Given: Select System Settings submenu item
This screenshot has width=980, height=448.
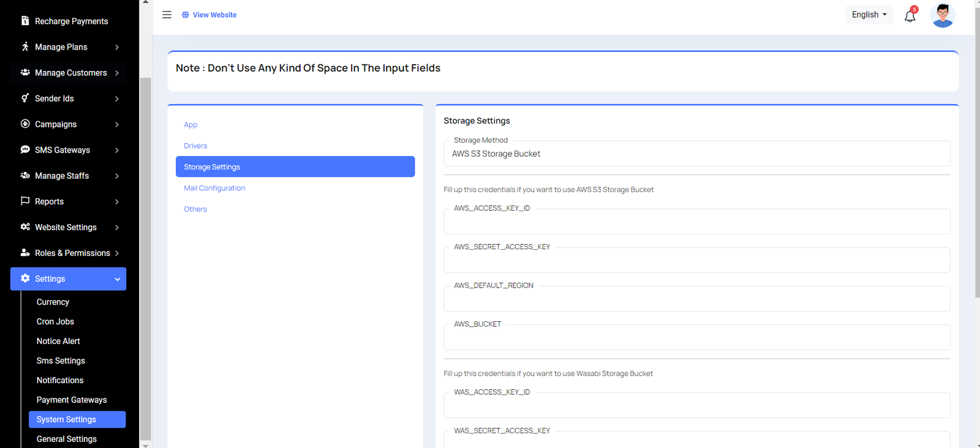Looking at the screenshot, I should tap(77, 419).
